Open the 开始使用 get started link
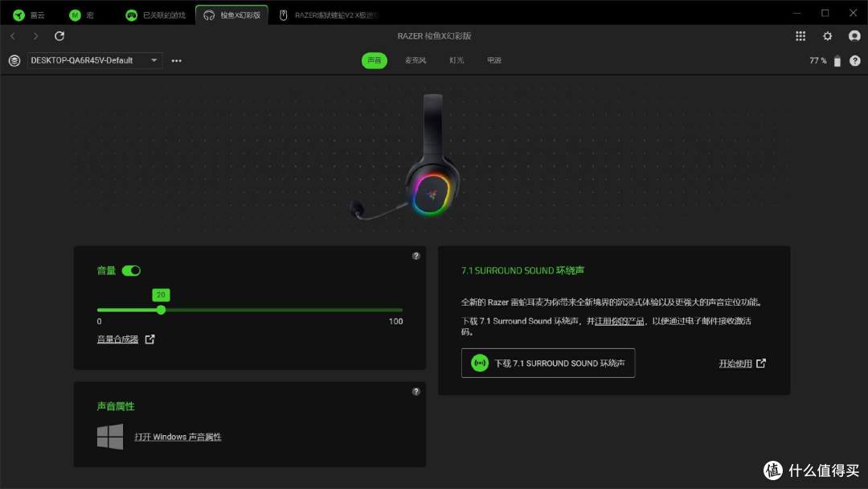Screen dimensions: 868x489 click(742, 364)
